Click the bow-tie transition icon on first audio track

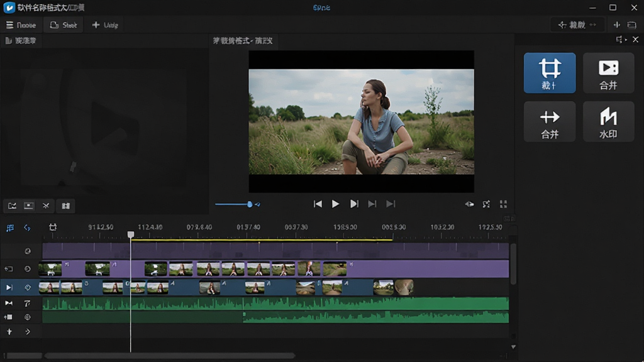[9, 304]
